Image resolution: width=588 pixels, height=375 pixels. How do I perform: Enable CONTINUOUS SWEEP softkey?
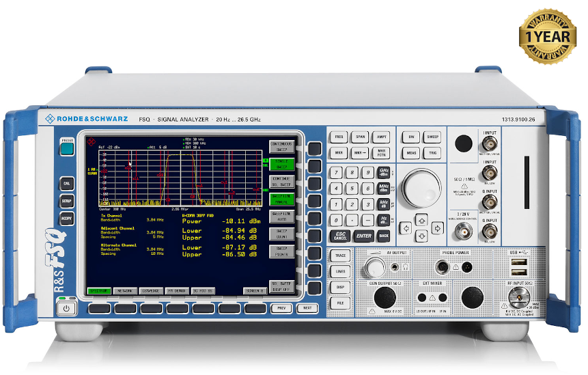[x=281, y=147]
